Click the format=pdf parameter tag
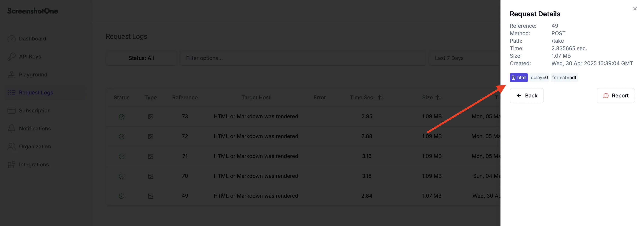The height and width of the screenshot is (226, 644). point(564,77)
